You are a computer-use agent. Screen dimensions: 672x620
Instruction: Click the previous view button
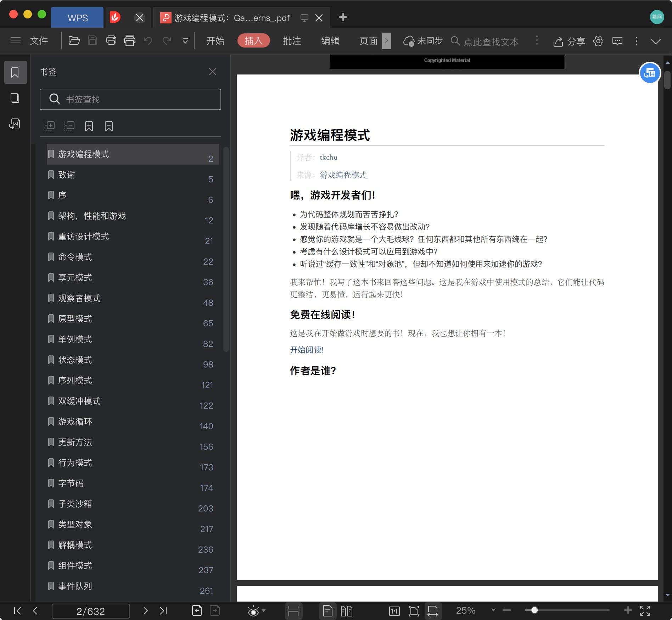tap(197, 611)
